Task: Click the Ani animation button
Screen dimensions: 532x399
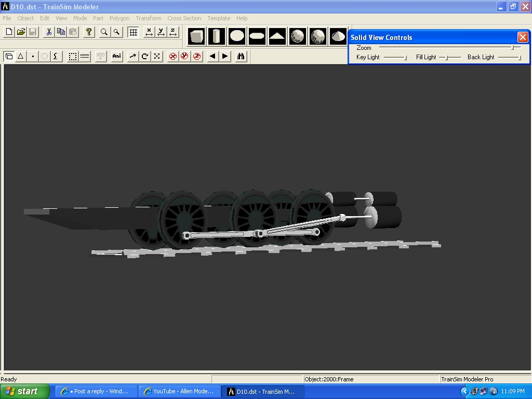Action: tap(117, 56)
